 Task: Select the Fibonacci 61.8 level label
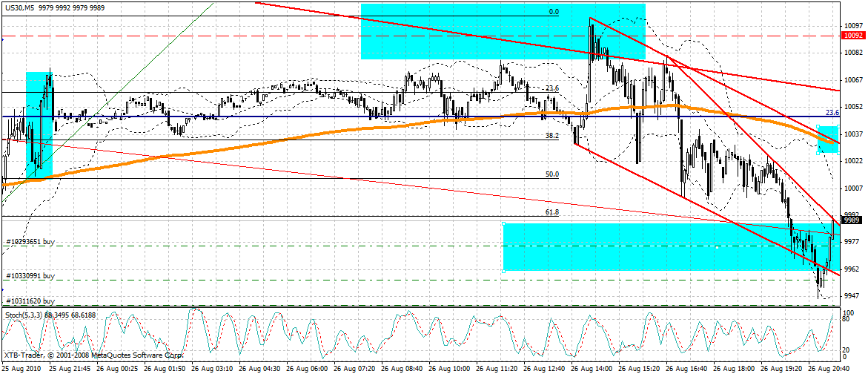click(x=552, y=212)
